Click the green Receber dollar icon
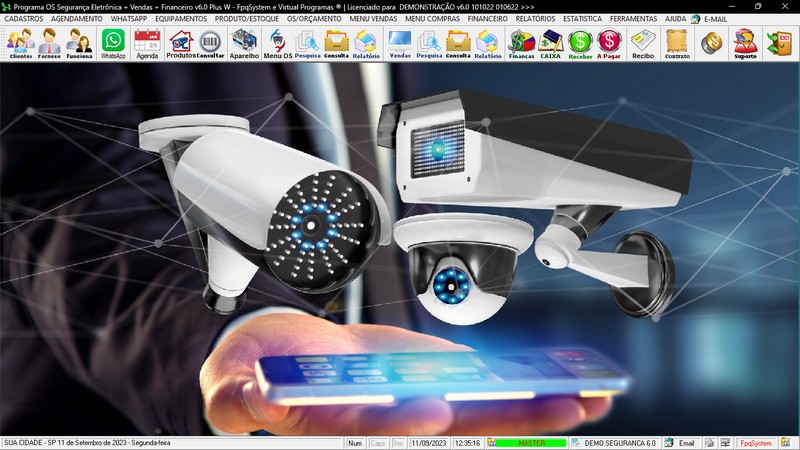The width and height of the screenshot is (800, 450). (580, 44)
